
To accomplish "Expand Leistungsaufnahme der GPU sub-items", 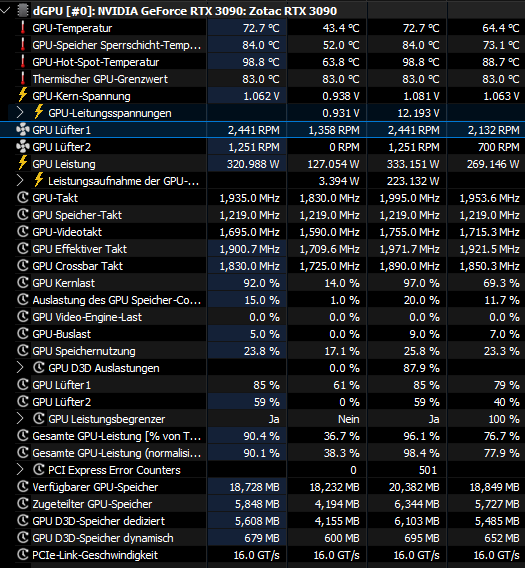I will [20, 181].
